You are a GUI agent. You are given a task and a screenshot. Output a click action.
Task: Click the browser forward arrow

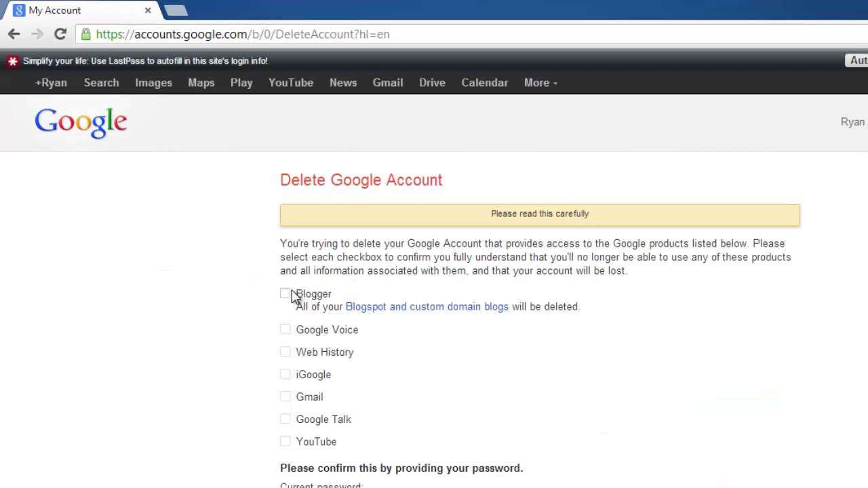37,34
